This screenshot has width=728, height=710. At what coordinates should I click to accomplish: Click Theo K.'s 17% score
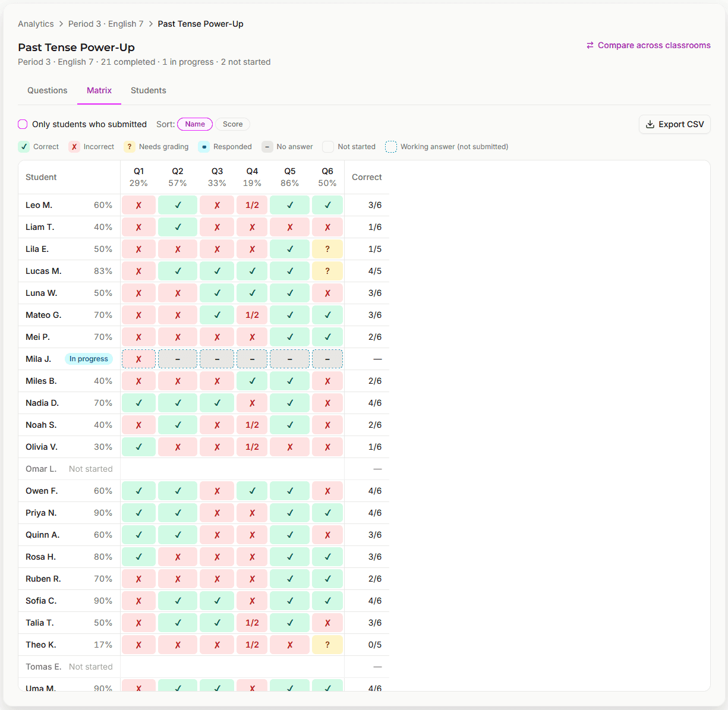(x=103, y=645)
